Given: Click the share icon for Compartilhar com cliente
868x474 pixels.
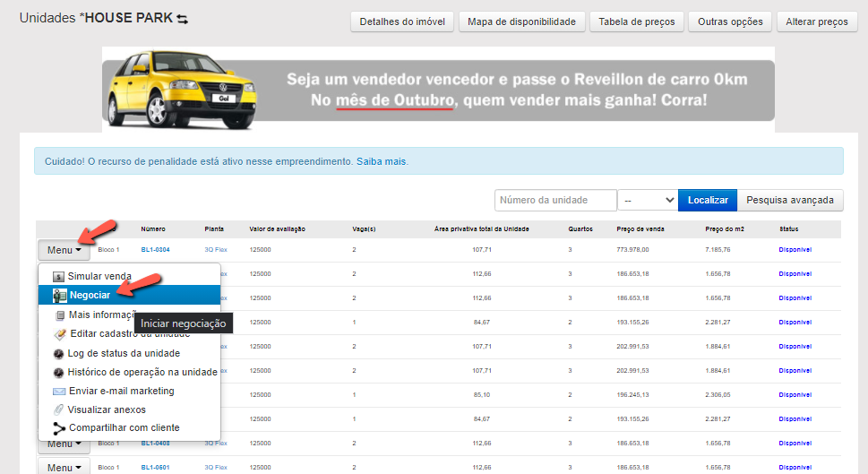Looking at the screenshot, I should (x=59, y=428).
